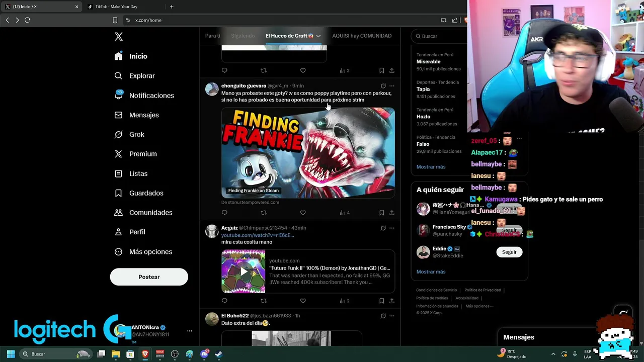Image resolution: width=644 pixels, height=362 pixels.
Task: Open Política de Privacidad footer link
Action: coord(482,290)
